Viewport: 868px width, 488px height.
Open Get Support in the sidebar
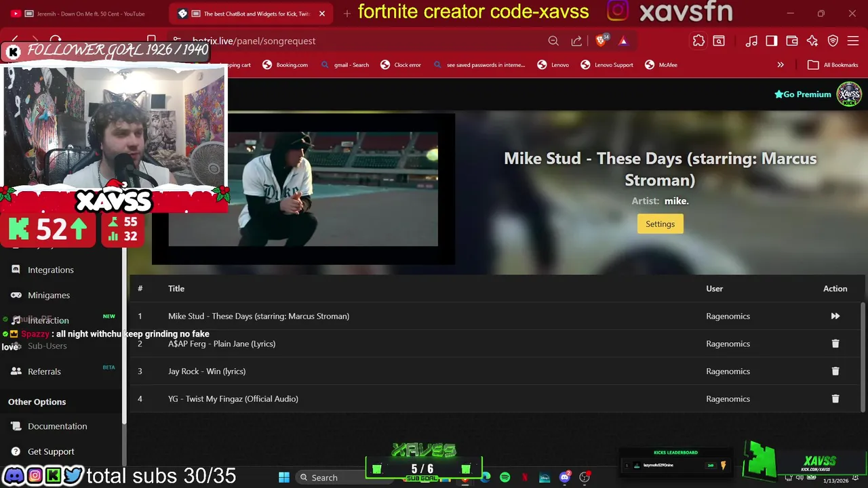pos(51,451)
